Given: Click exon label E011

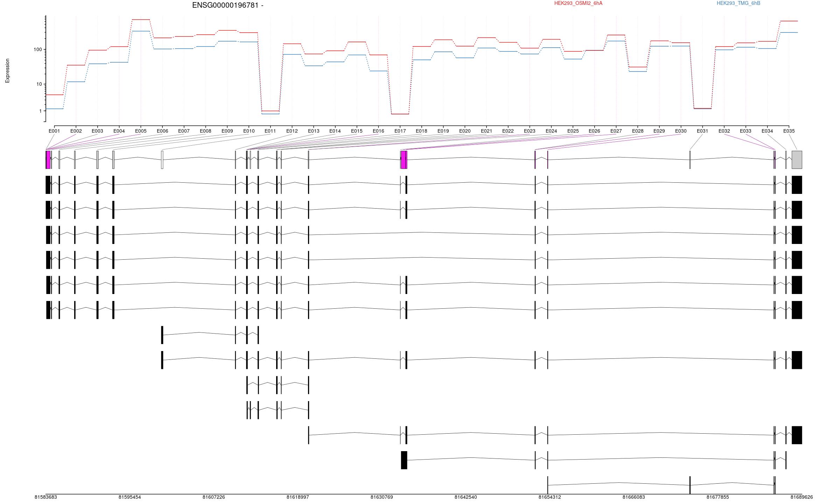Looking at the screenshot, I should click(270, 131).
